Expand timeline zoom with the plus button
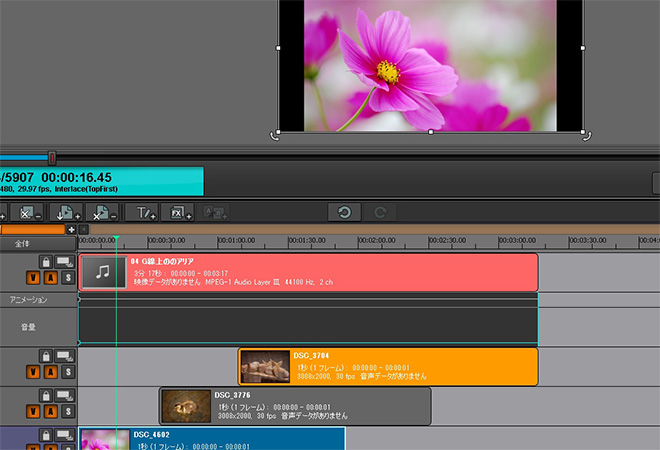The height and width of the screenshot is (450, 660). coord(71,229)
